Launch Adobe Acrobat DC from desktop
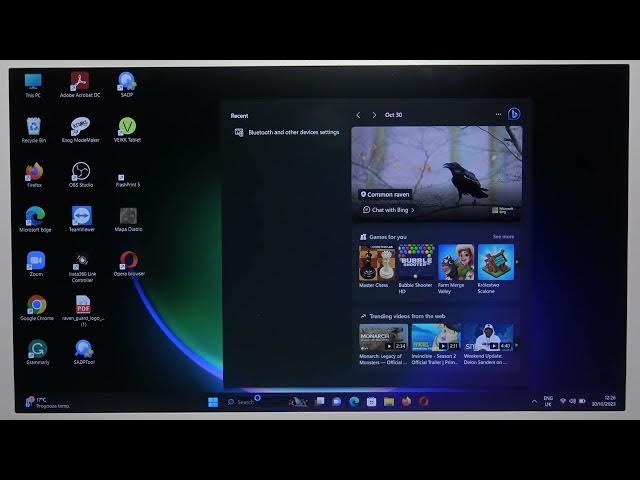 [x=80, y=82]
